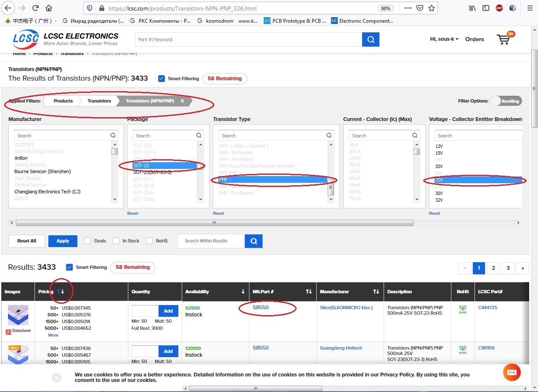Click the blue magnifier search button in header
This screenshot has height=392, width=538.
tap(371, 39)
